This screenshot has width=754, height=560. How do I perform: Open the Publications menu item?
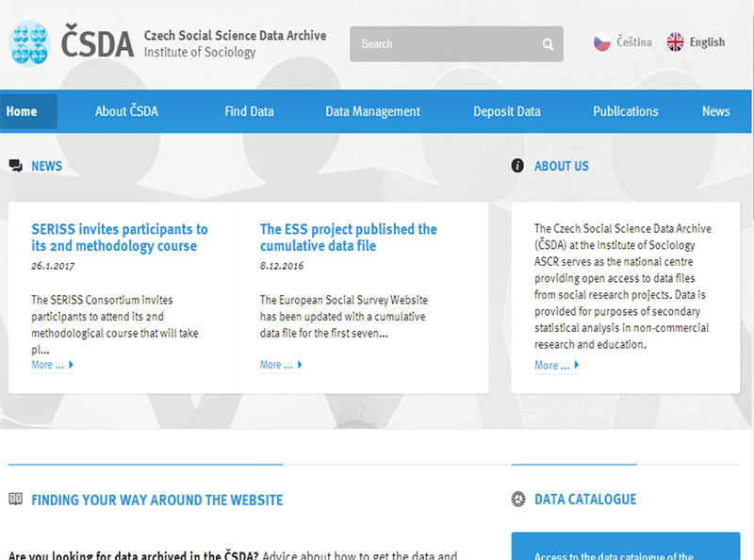(x=625, y=111)
